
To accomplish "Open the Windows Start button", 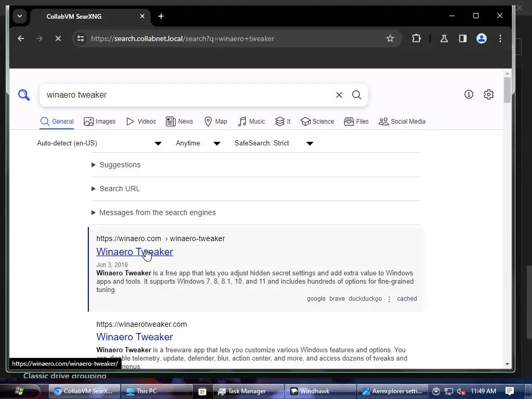I will pos(19,391).
